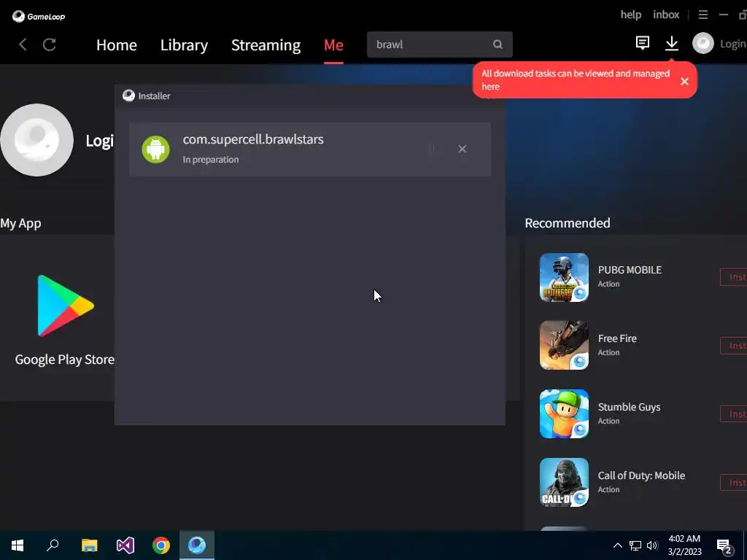Install Stumble Guys

pyautogui.click(x=734, y=414)
